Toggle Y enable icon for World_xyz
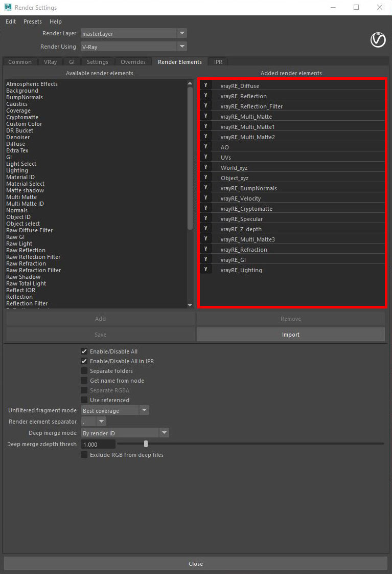This screenshot has height=574, width=392. [205, 167]
